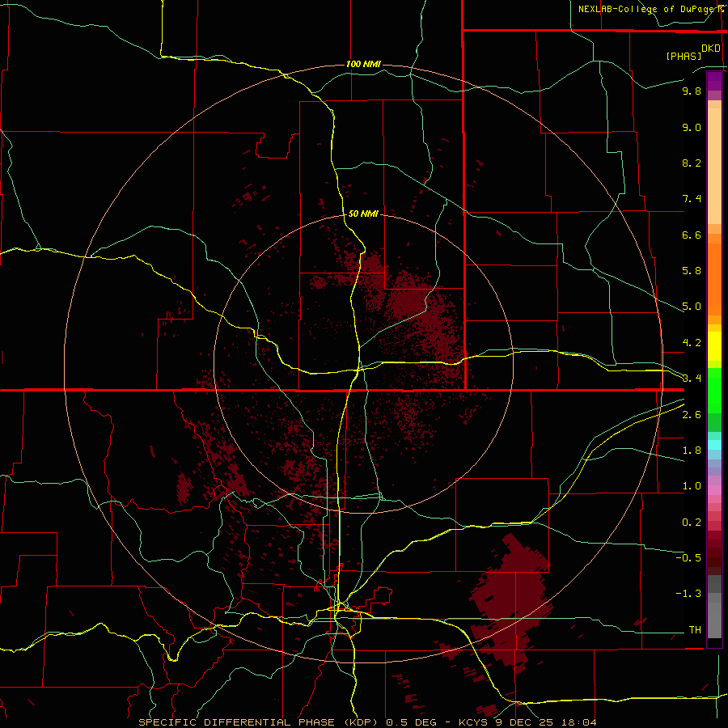Click the 0.2 color scale value

(692, 523)
